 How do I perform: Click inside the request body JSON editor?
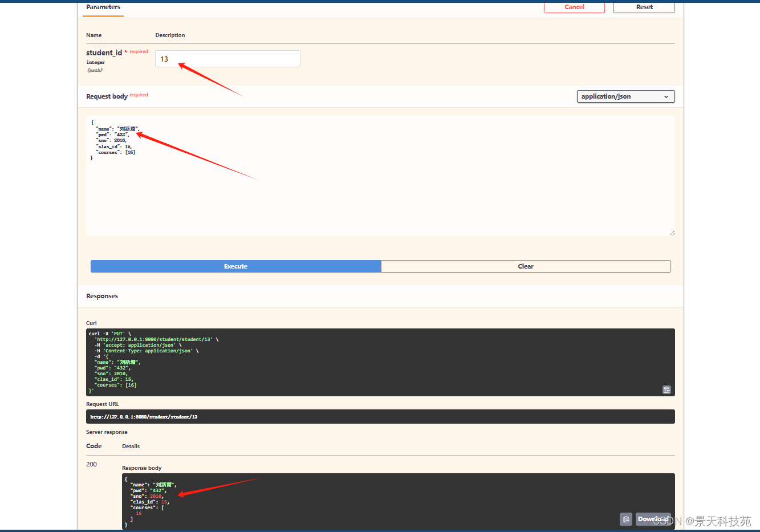[x=380, y=176]
